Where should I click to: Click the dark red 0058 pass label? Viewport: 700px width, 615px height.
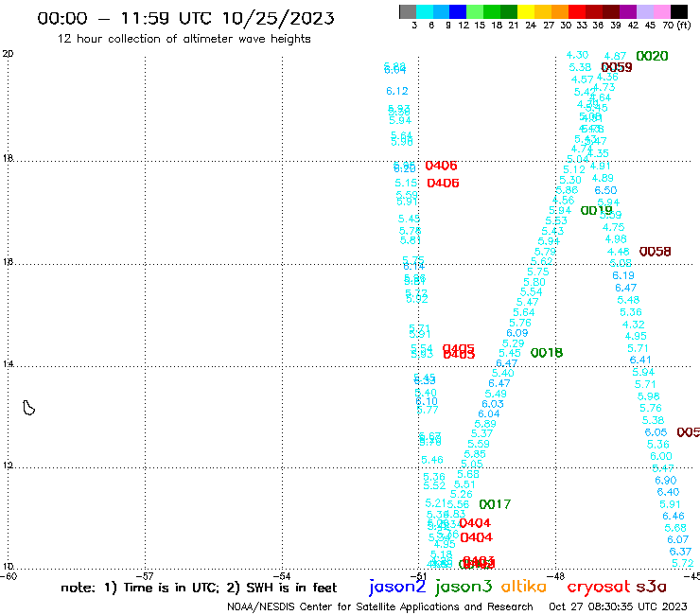pyautogui.click(x=655, y=252)
